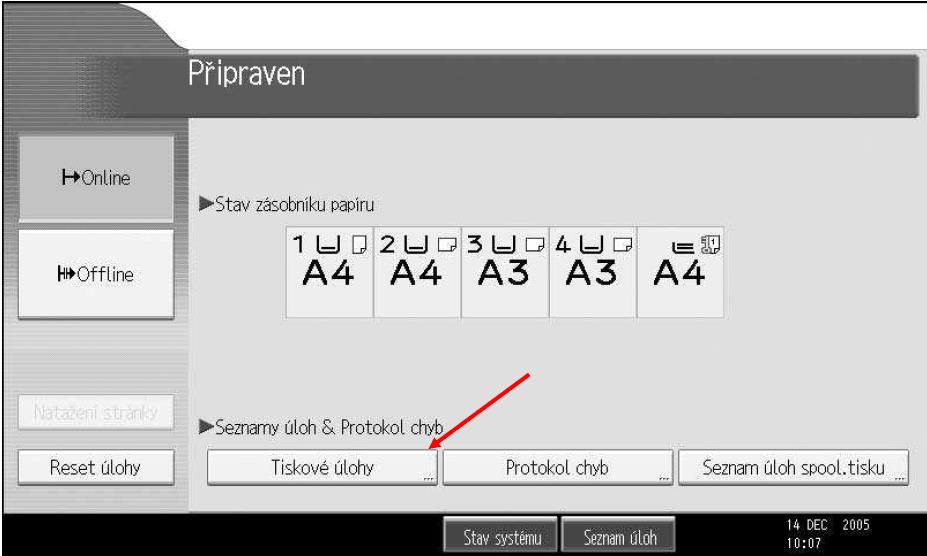The width and height of the screenshot is (927, 556).
Task: Open Seznam úloh spool.tisku
Action: (x=793, y=467)
